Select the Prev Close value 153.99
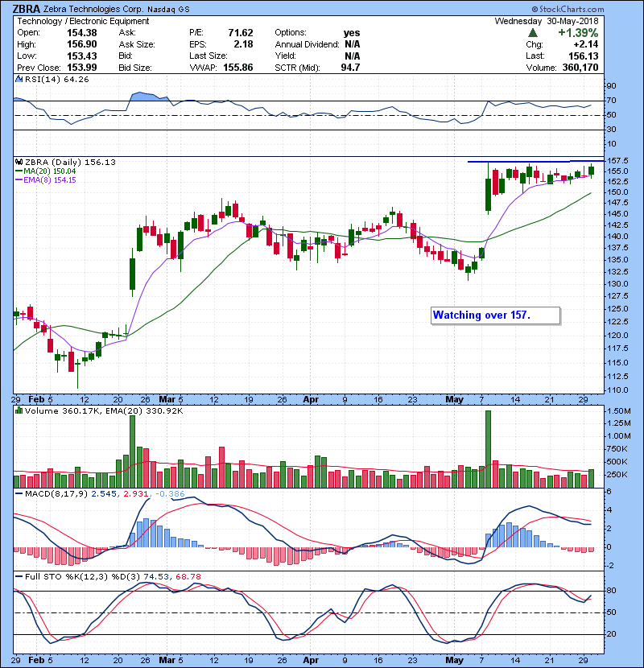The image size is (644, 668). coord(82,68)
